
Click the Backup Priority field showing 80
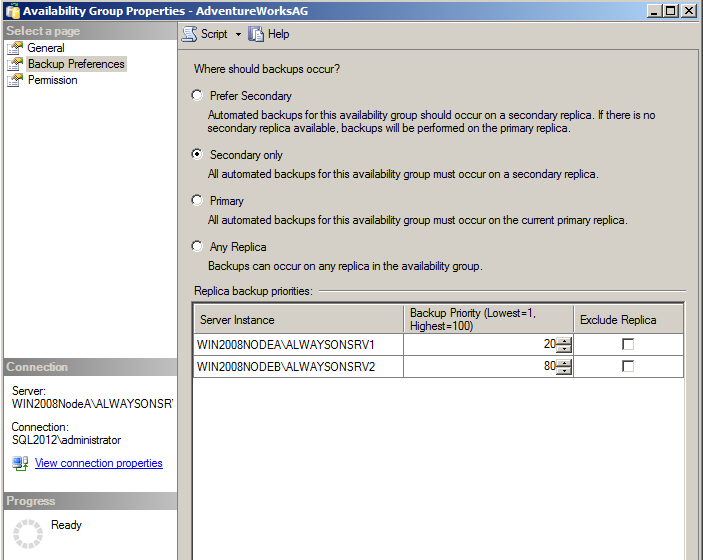tap(480, 367)
